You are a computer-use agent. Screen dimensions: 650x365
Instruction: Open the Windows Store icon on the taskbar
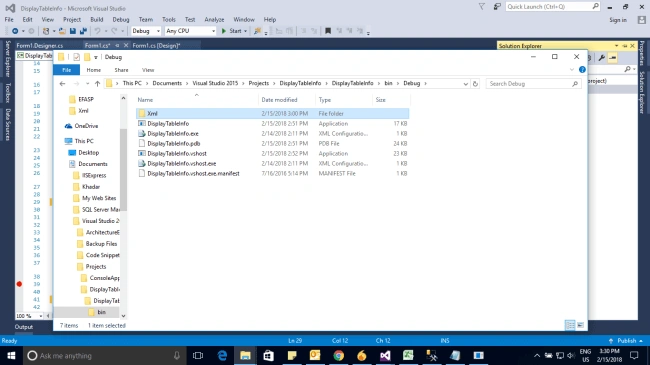269,355
